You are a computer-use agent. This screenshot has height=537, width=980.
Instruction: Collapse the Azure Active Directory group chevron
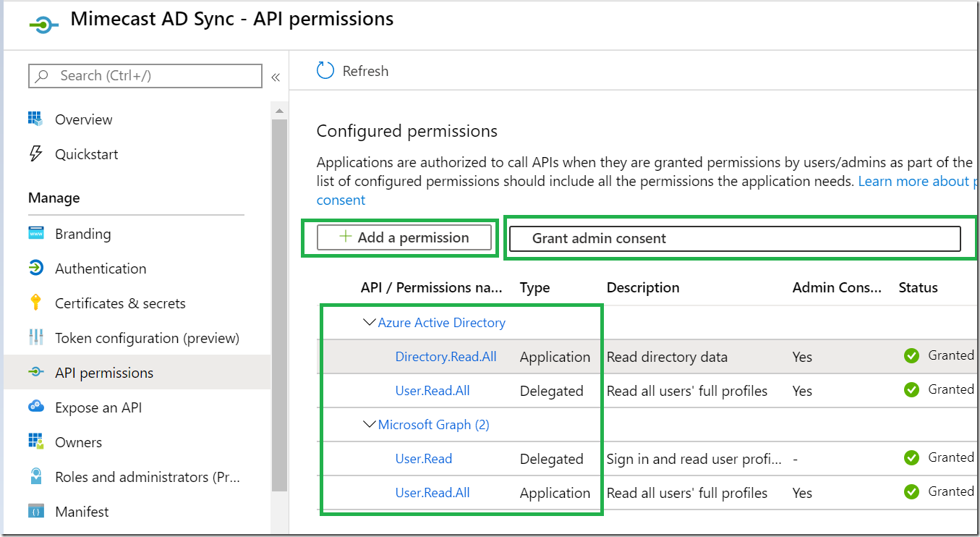pyautogui.click(x=370, y=323)
